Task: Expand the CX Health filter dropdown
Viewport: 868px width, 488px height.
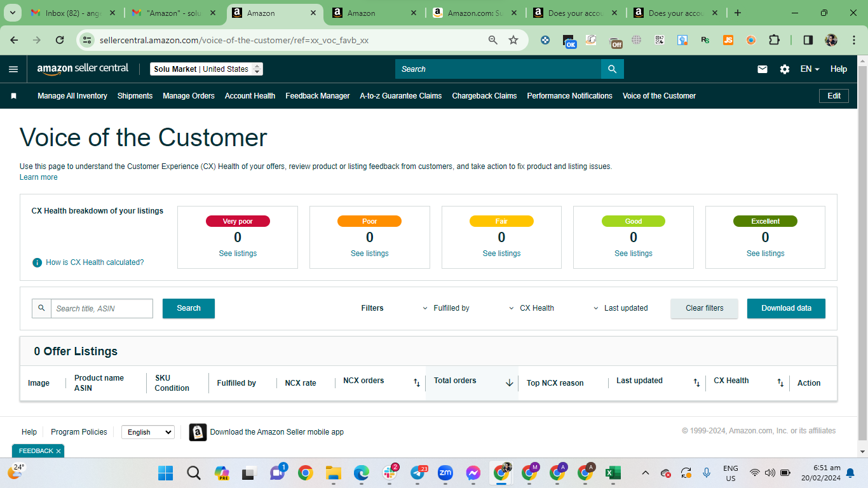Action: 532,308
